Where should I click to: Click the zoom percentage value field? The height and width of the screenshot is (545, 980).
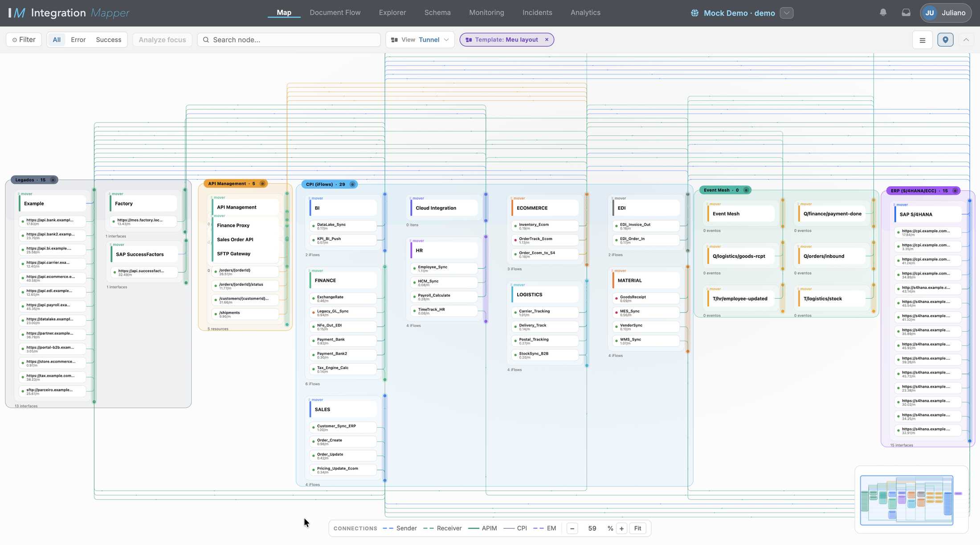pos(592,529)
